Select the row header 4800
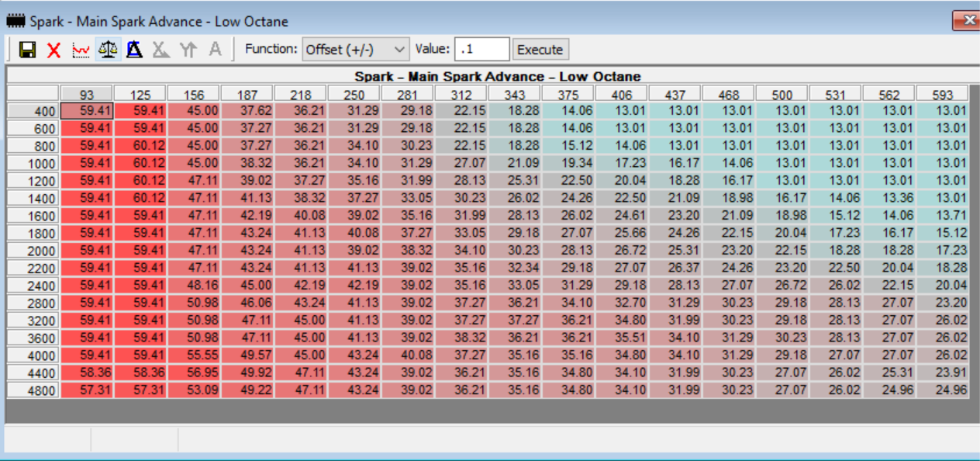This screenshot has width=980, height=461. 33,390
